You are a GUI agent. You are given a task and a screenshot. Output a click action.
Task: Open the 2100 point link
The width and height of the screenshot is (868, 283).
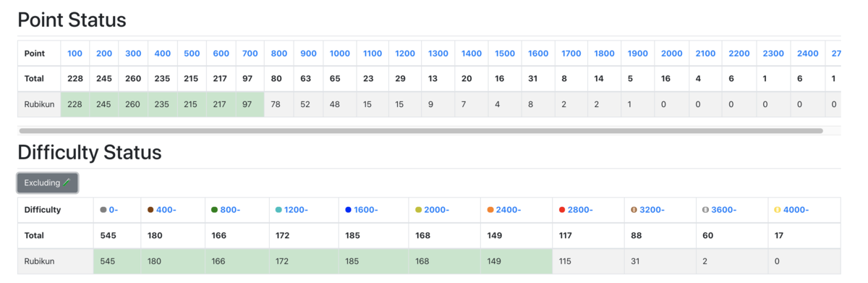coord(706,54)
